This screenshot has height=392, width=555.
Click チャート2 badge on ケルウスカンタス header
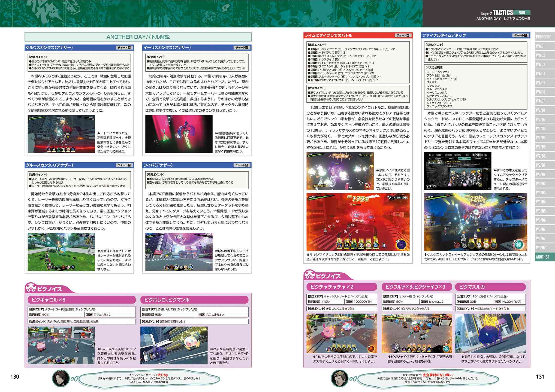point(124,48)
